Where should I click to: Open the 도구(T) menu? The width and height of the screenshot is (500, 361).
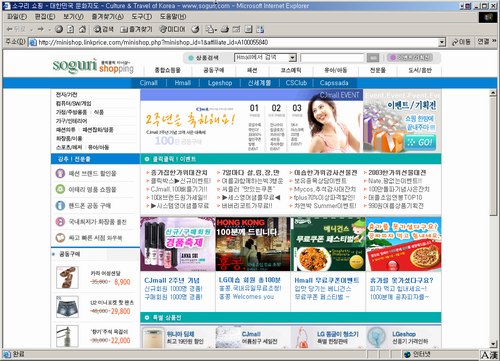coord(142,16)
